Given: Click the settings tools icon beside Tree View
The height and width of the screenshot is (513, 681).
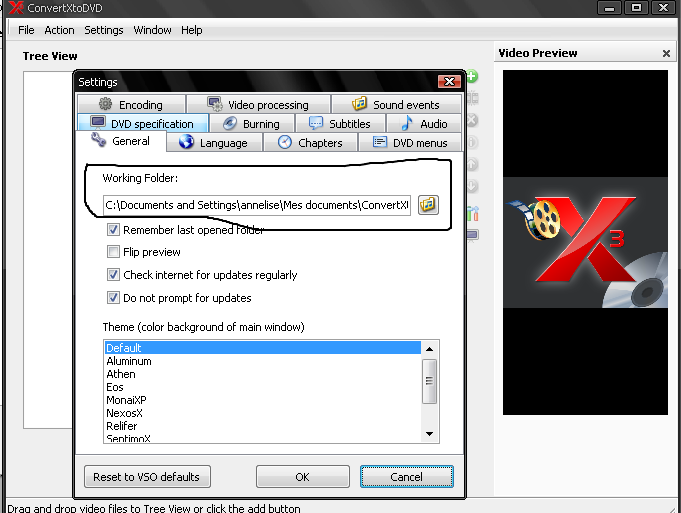Looking at the screenshot, I should [473, 213].
